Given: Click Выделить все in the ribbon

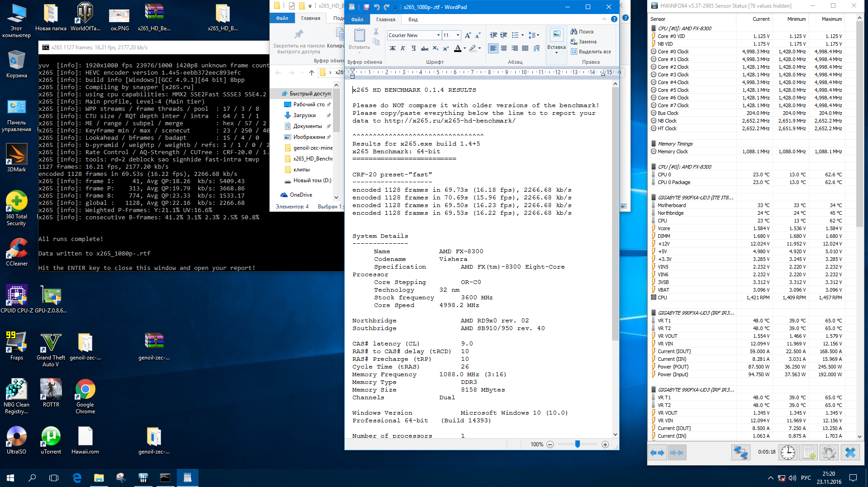Looking at the screenshot, I should (591, 52).
